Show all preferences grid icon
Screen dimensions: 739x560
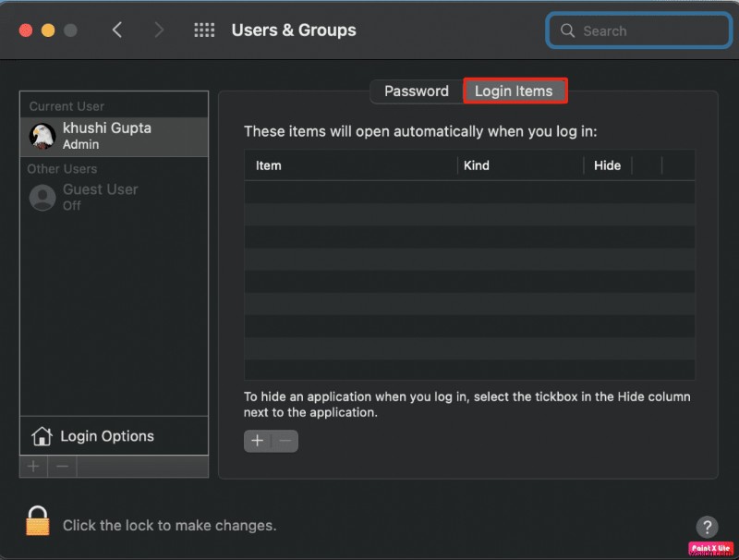204,30
